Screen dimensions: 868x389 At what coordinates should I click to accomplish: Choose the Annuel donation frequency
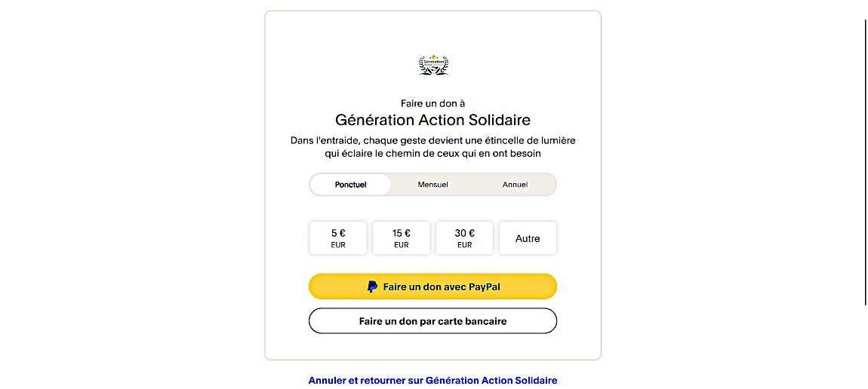pos(515,185)
